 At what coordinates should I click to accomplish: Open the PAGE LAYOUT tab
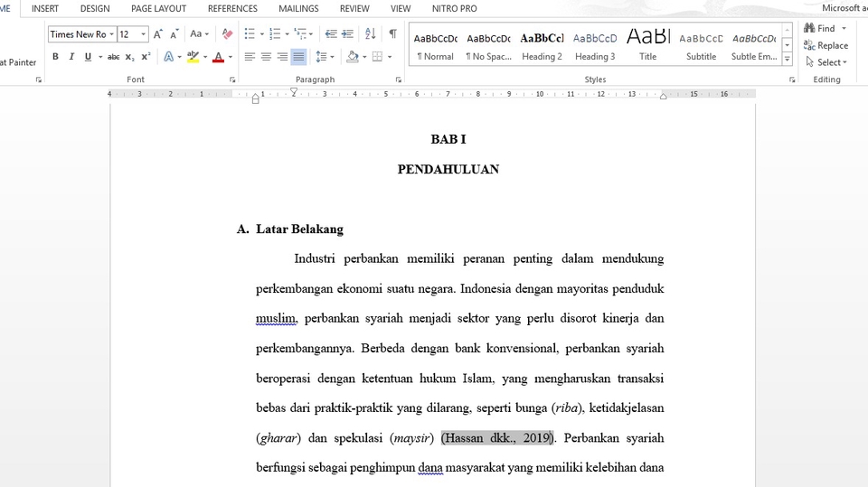tap(158, 9)
